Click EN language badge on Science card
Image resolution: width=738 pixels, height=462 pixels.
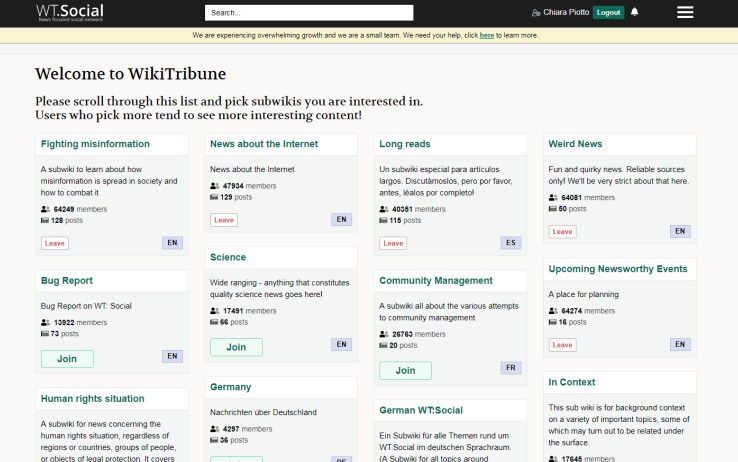coord(341,344)
